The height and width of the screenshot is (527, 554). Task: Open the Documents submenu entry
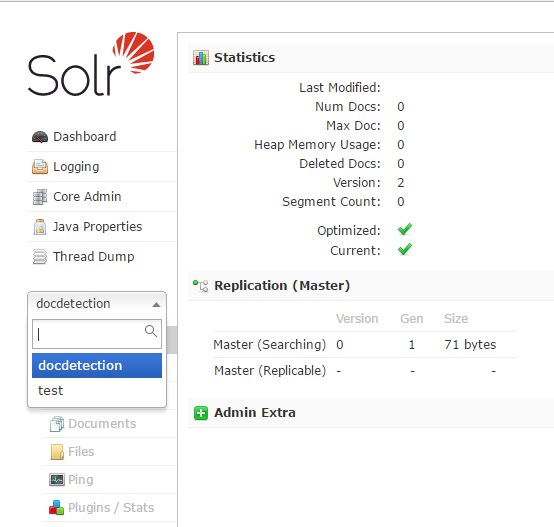click(x=102, y=424)
